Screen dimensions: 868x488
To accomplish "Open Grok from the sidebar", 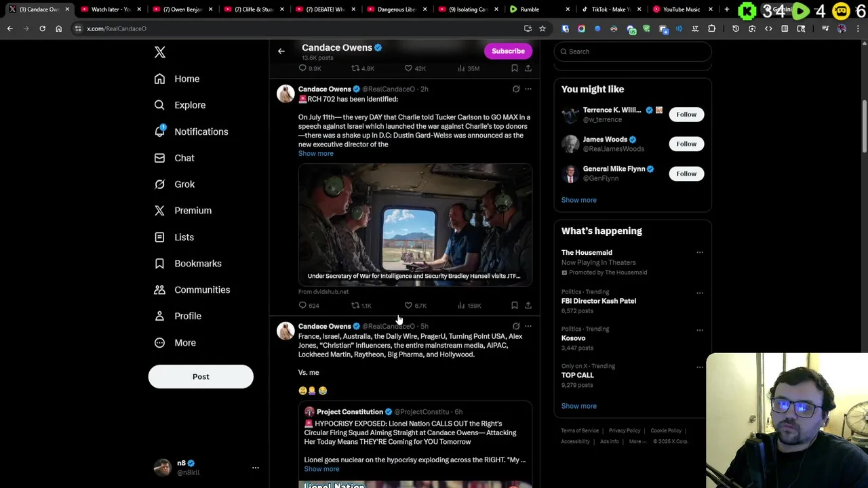I will (x=174, y=184).
